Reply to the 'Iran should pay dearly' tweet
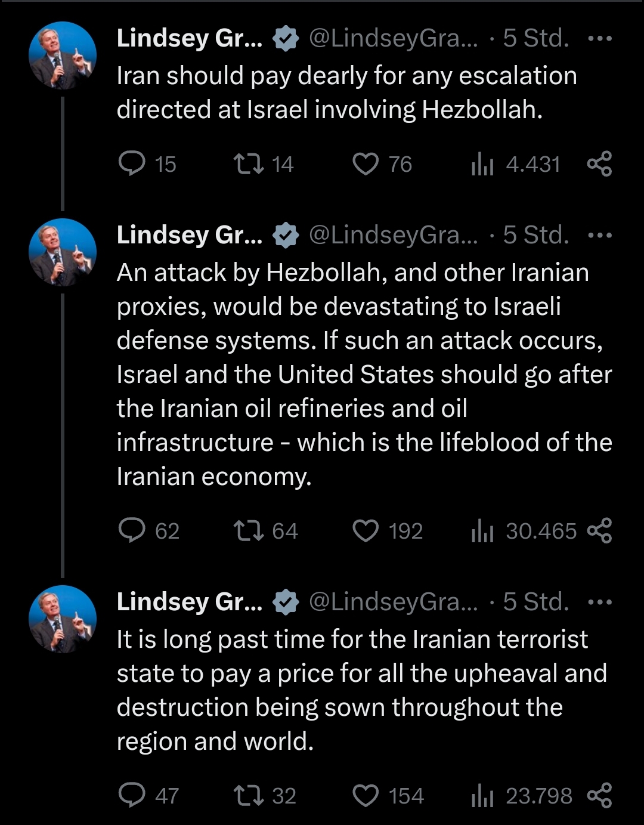This screenshot has height=825, width=644. click(132, 163)
